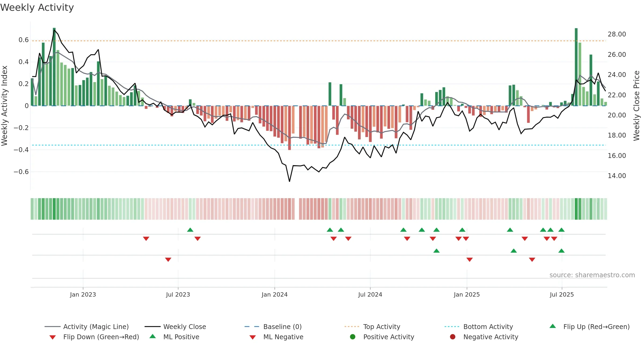This screenshot has width=644, height=362.
Task: Click the 22.00 price axis label
Action: pos(617,95)
